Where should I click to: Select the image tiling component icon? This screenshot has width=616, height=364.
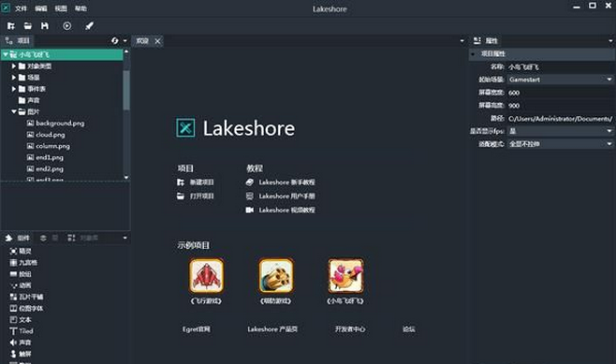pyautogui.click(x=13, y=297)
